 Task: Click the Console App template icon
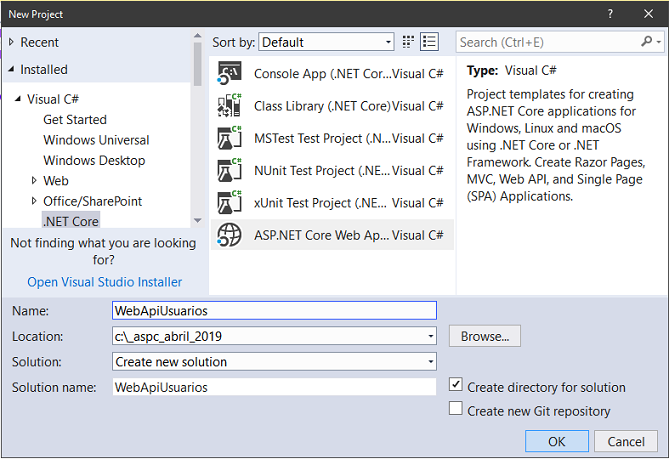(229, 73)
